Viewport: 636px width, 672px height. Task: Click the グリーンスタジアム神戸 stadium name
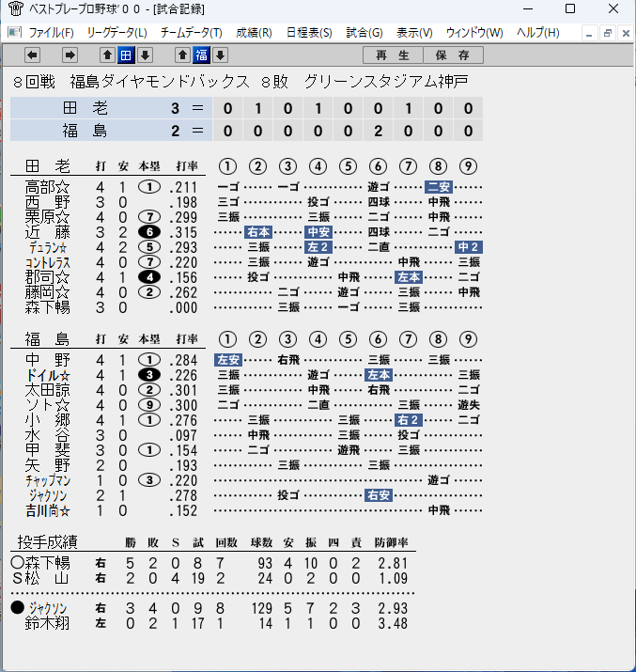386,82
